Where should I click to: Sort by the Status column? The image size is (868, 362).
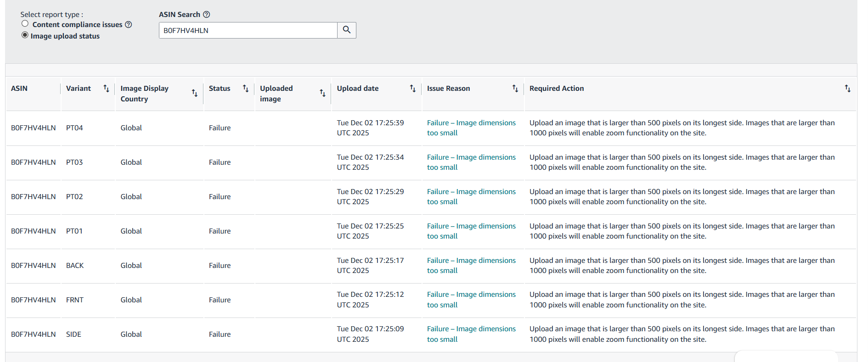[x=246, y=88]
